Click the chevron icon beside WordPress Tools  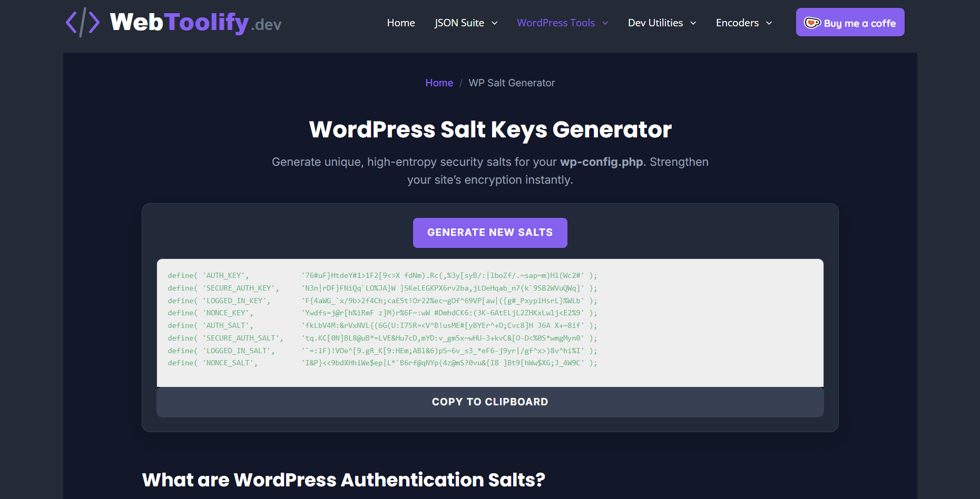pos(604,23)
